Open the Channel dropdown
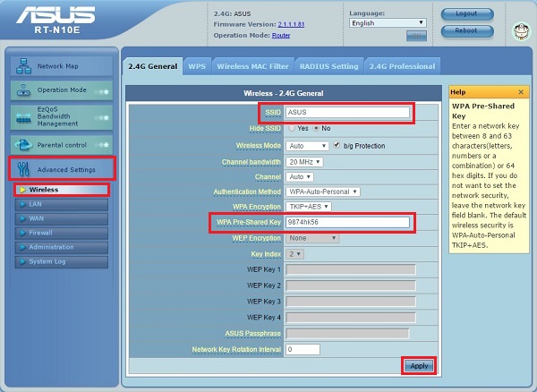Screen dimensions: 537x392 pos(300,177)
